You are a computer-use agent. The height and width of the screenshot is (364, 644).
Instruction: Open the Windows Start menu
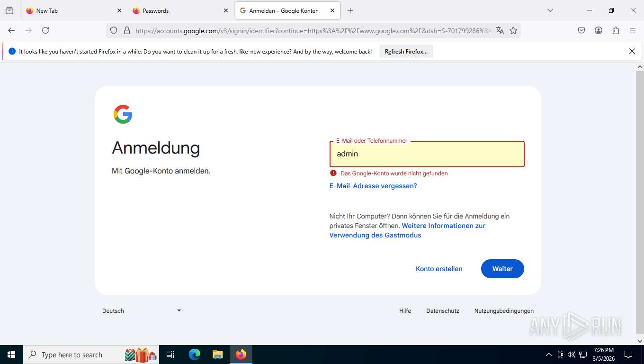click(x=11, y=355)
